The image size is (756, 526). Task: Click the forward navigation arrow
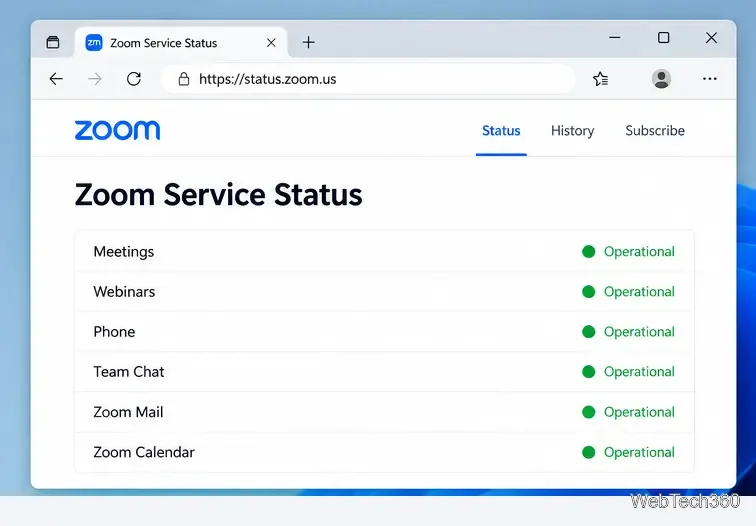pos(95,79)
